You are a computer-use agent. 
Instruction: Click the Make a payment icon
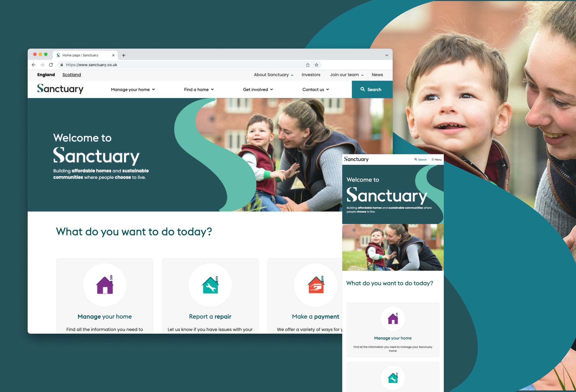315,283
